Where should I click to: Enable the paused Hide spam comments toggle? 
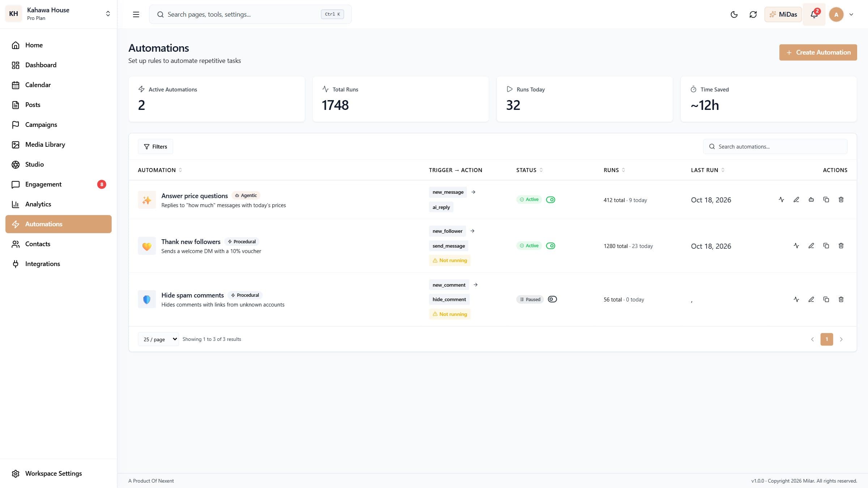[x=552, y=299]
